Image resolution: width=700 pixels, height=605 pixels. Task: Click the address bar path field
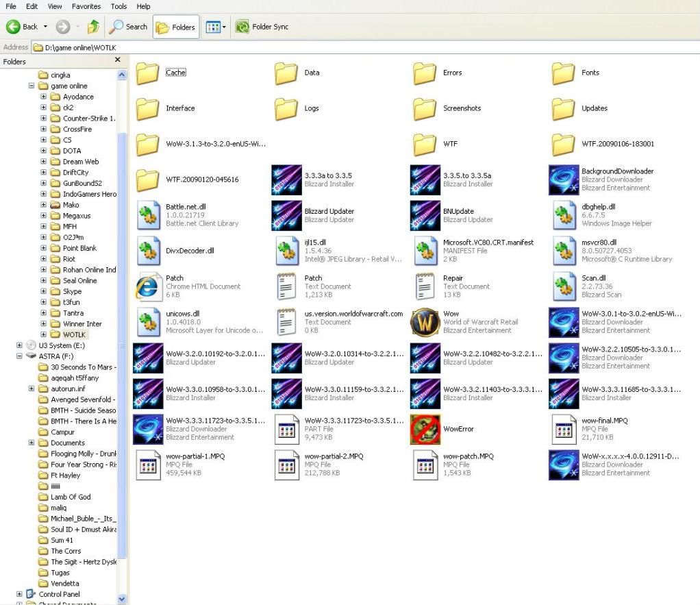pyautogui.click(x=366, y=47)
